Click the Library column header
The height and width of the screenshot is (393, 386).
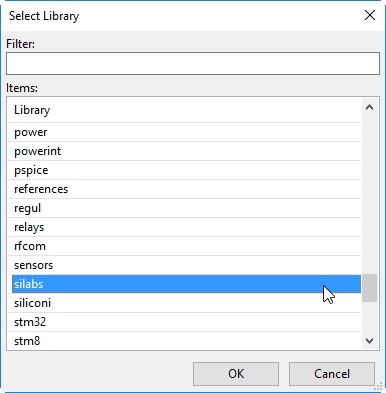coord(184,110)
